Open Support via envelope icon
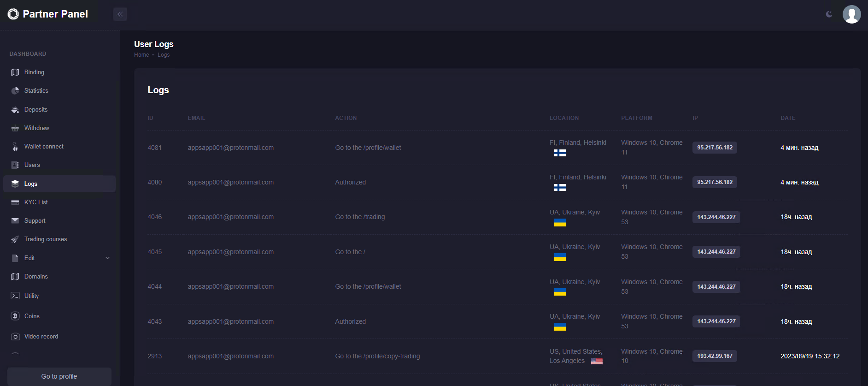The width and height of the screenshot is (868, 386). [x=15, y=221]
